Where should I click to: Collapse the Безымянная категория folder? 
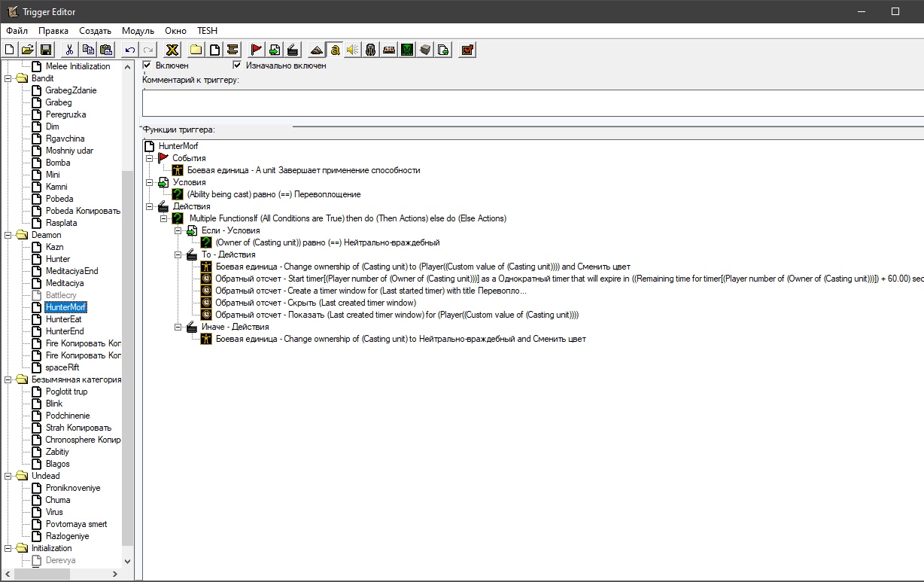coord(9,379)
